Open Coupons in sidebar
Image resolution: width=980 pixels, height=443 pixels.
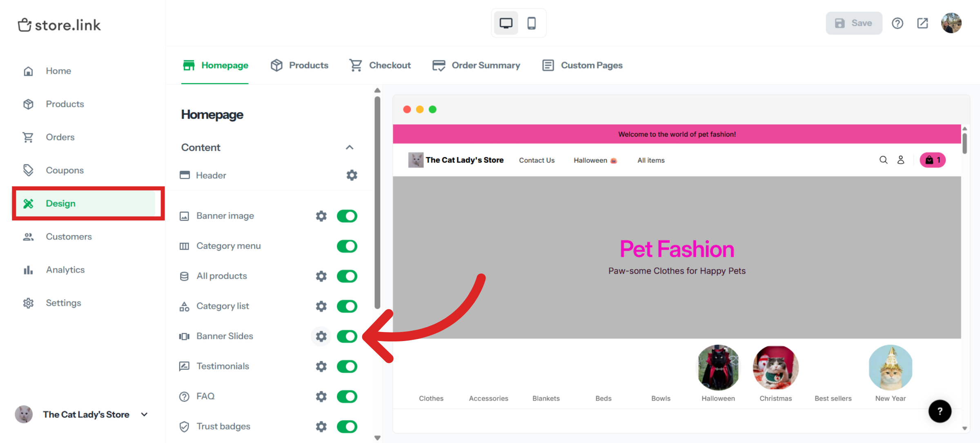(65, 170)
